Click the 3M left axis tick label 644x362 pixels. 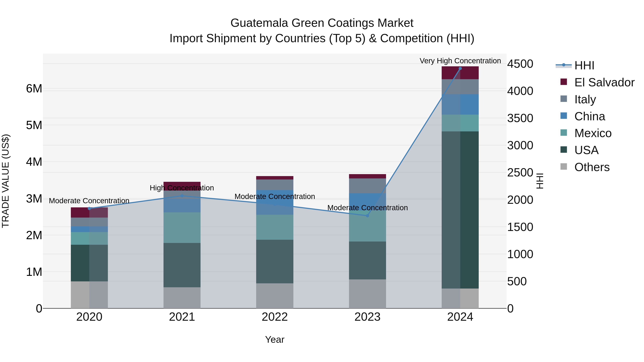[x=34, y=199]
